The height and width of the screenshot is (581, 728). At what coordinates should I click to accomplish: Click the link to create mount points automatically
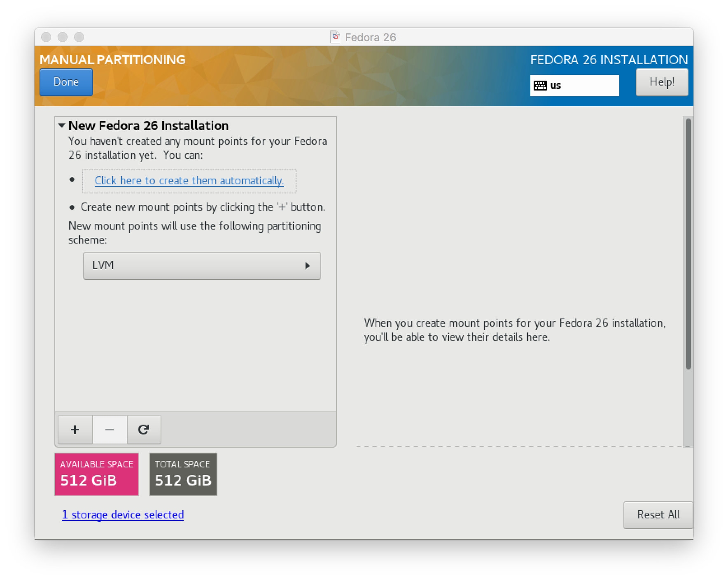click(189, 181)
